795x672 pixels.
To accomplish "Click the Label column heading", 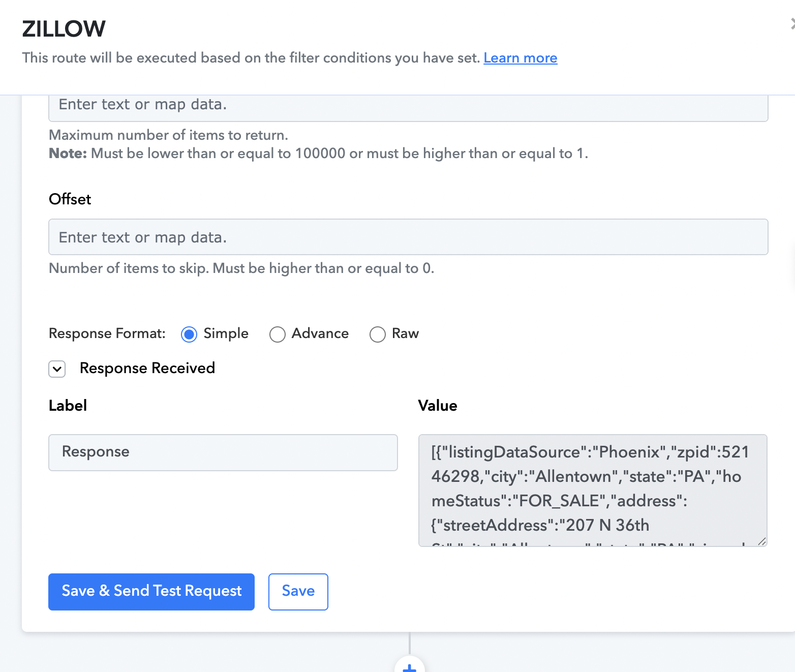I will click(68, 406).
